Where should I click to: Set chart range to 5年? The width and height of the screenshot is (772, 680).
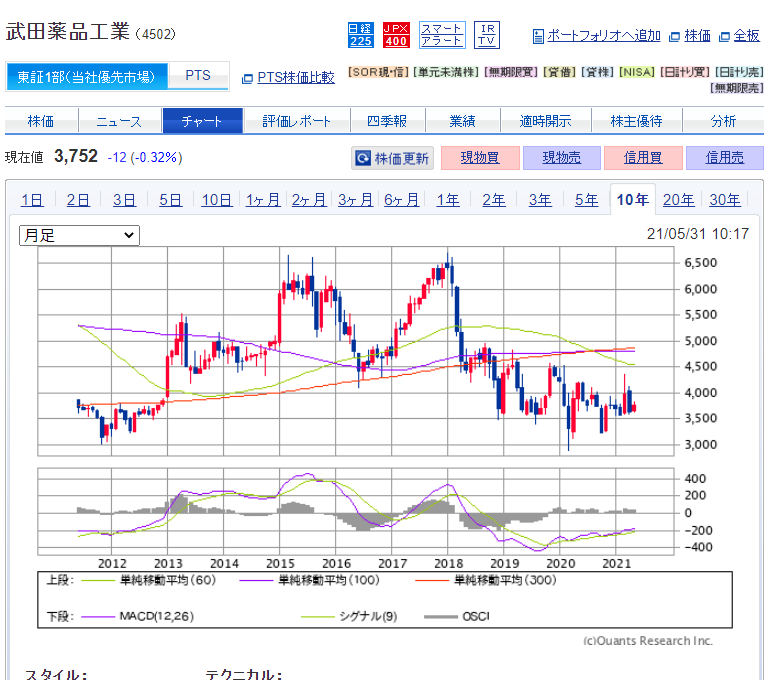586,200
